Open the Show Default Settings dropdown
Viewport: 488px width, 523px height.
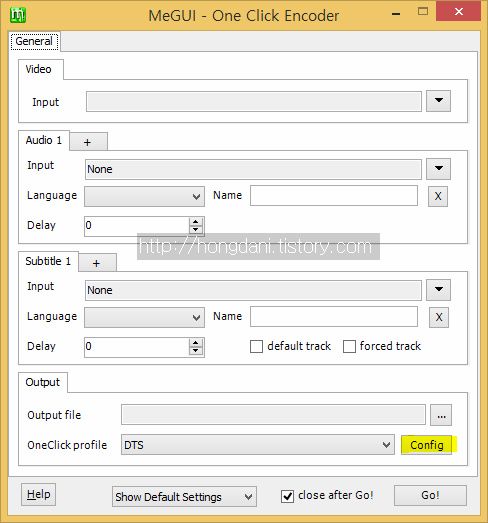tap(184, 497)
